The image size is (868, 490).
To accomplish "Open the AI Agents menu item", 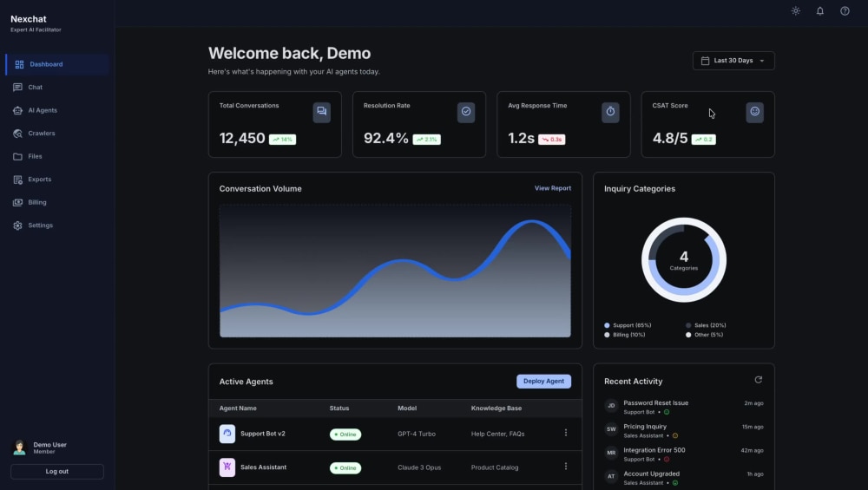I will 57,111.
